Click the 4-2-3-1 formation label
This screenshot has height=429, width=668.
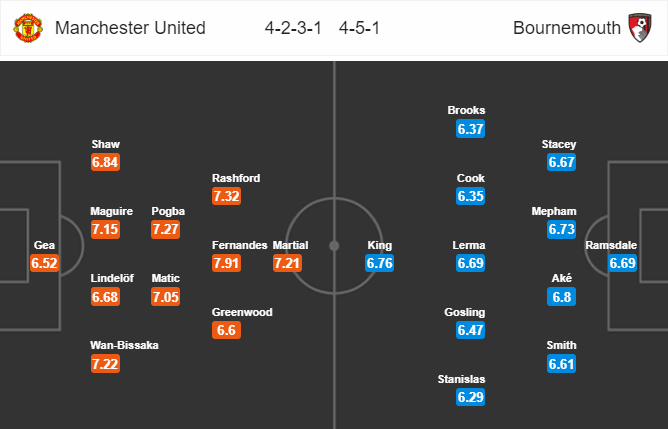point(291,28)
